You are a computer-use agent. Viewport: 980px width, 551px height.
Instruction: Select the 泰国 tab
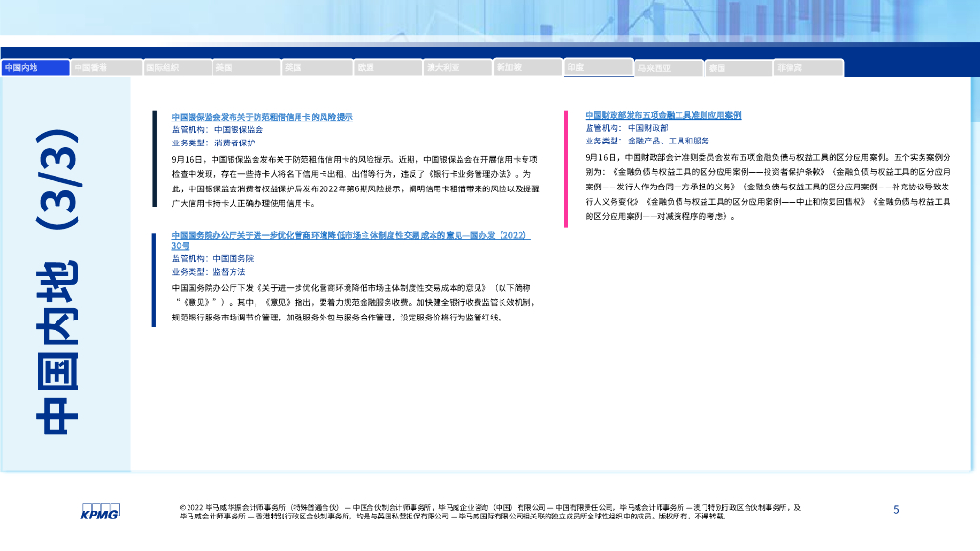740,68
